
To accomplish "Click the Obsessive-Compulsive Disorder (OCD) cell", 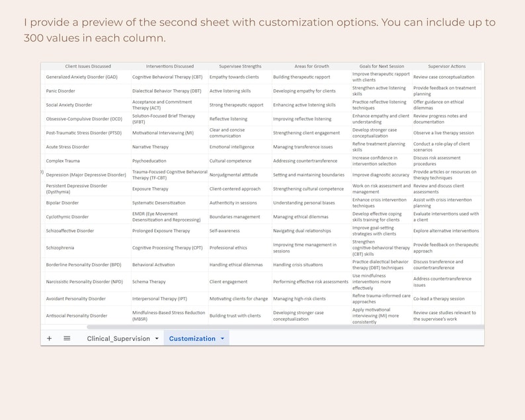I will click(88, 119).
